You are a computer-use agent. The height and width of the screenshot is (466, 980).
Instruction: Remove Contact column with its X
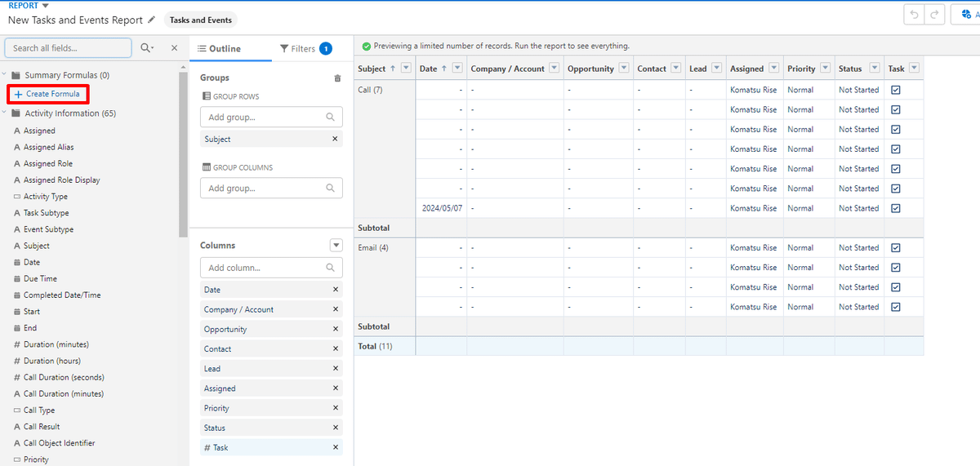click(x=335, y=348)
